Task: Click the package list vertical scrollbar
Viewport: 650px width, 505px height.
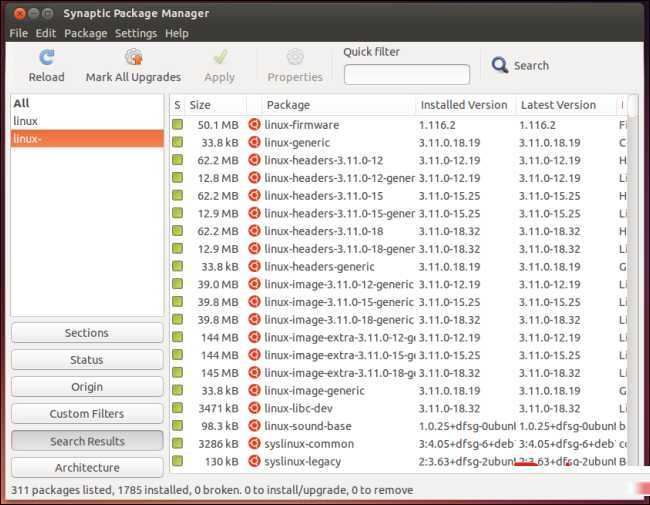Action: click(x=632, y=282)
